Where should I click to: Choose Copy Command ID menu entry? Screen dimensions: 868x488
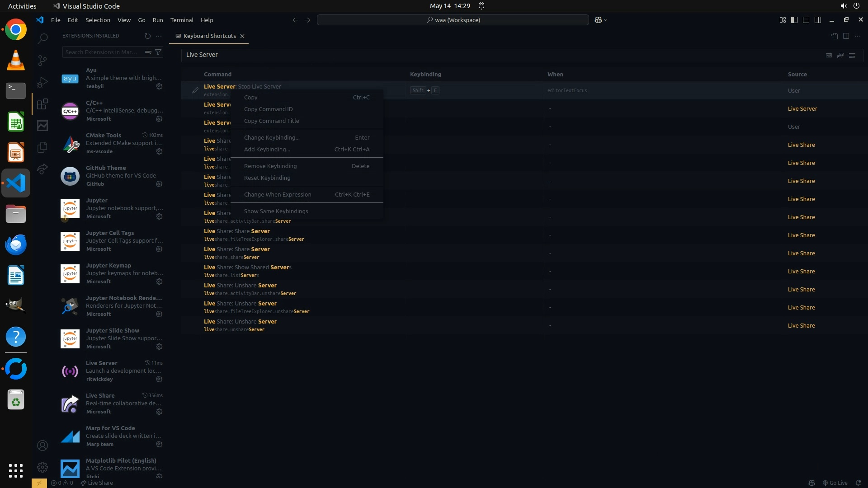268,109
